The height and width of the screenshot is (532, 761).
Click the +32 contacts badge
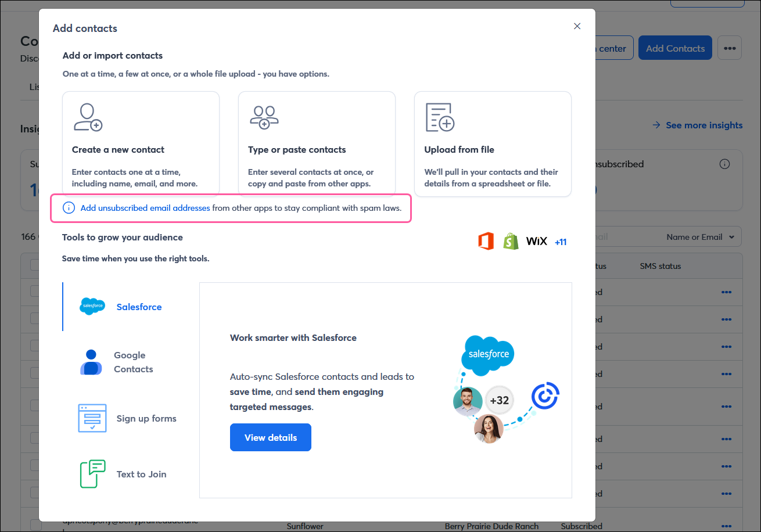500,400
